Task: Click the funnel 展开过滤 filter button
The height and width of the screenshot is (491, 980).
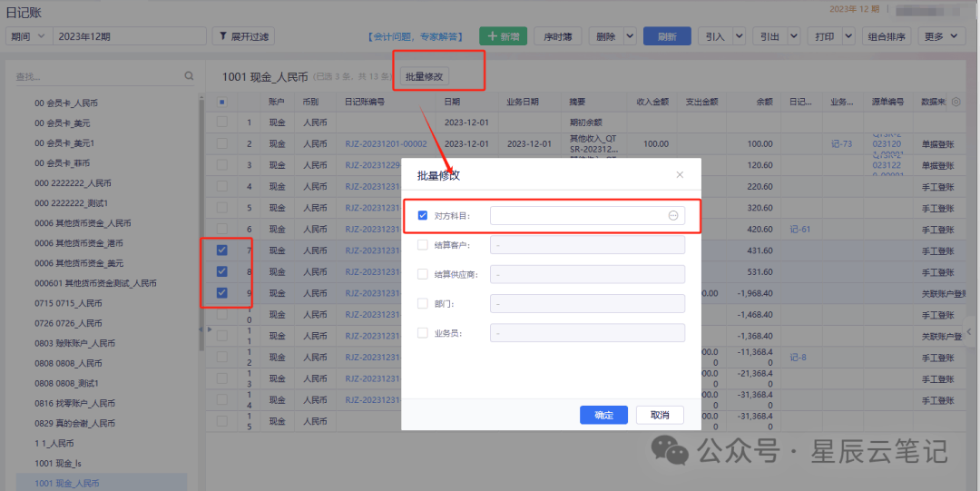Action: 243,36
